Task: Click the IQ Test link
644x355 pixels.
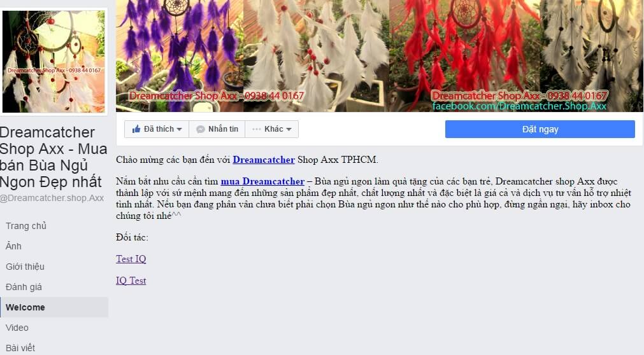Action: click(x=131, y=281)
